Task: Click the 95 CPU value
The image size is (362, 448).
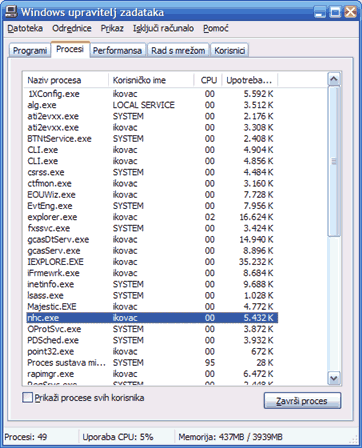Action: coord(210,363)
